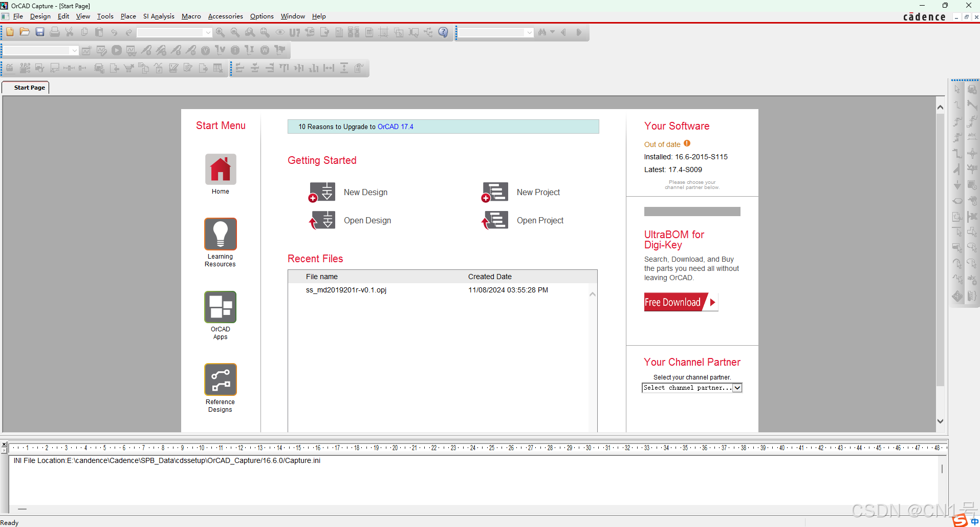Click the New document icon in toolbar
The width and height of the screenshot is (980, 527).
(x=10, y=32)
